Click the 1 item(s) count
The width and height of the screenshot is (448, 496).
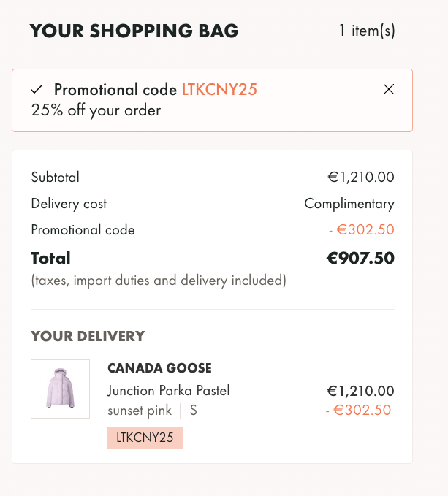click(x=367, y=31)
